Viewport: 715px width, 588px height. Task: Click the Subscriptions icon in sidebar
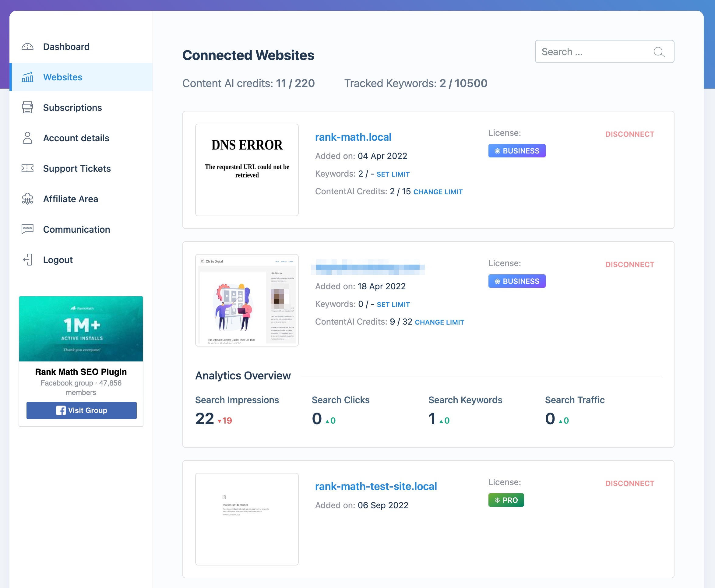tap(27, 107)
